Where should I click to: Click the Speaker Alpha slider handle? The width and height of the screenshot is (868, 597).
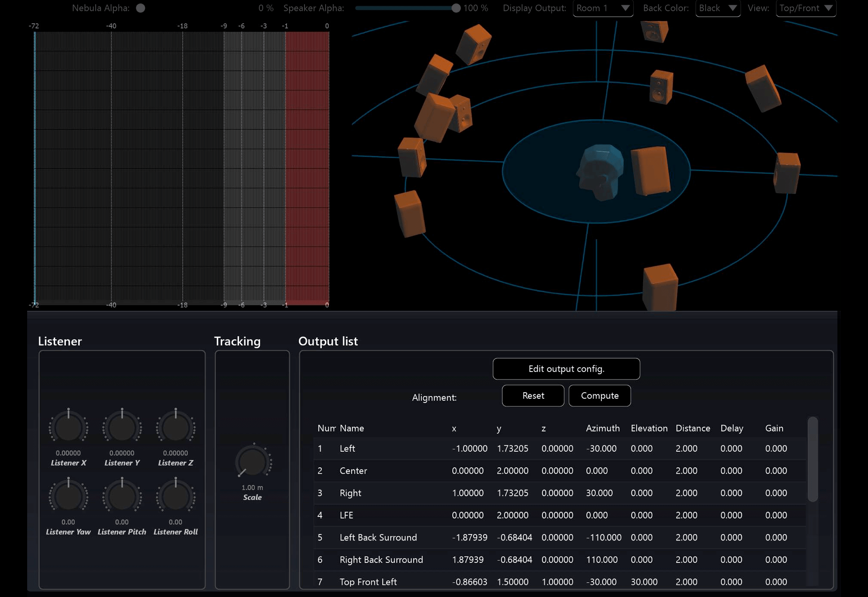coord(455,8)
